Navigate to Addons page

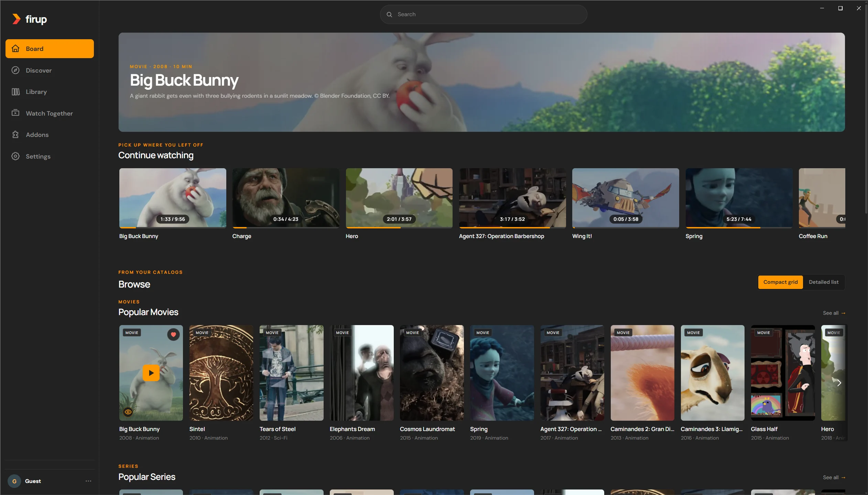(x=50, y=134)
